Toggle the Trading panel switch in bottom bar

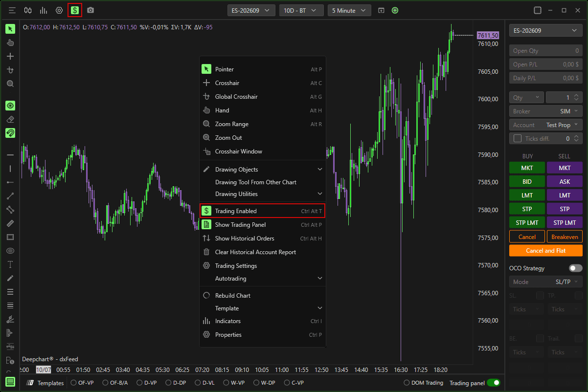(x=494, y=383)
